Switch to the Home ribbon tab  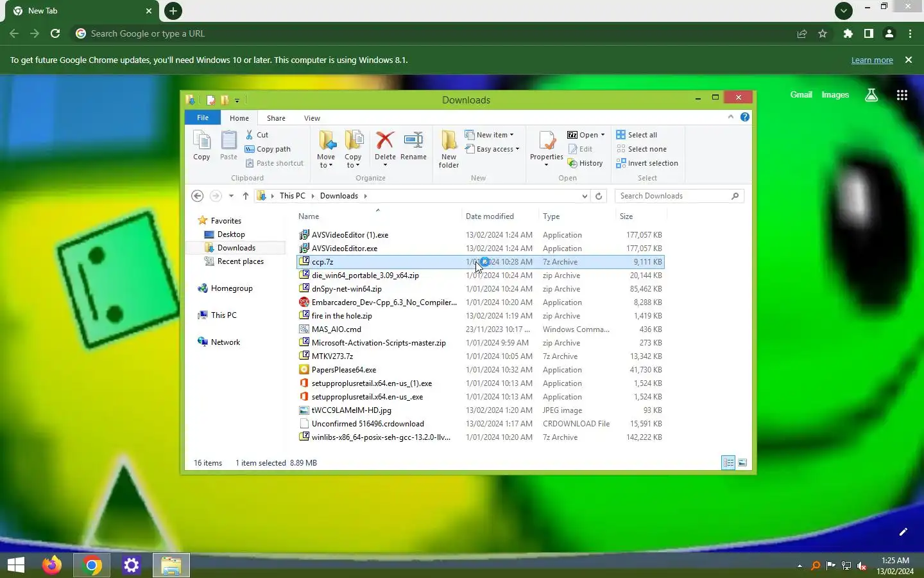pos(239,118)
